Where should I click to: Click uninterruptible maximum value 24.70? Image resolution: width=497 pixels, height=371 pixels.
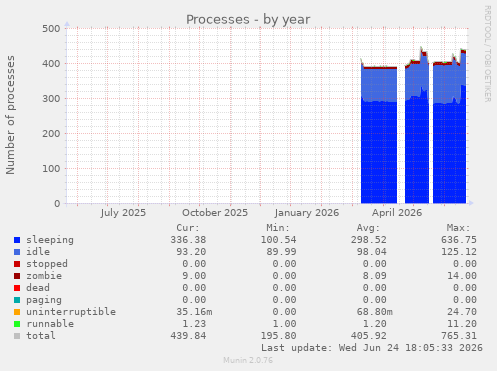(x=462, y=312)
